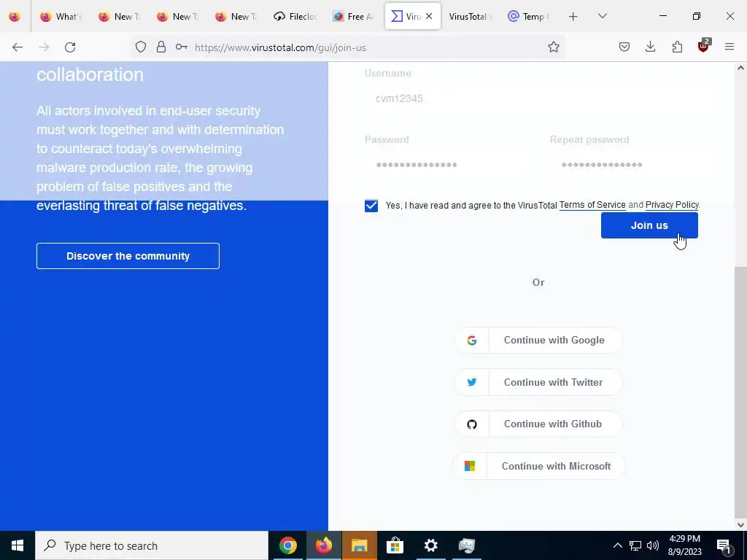Image resolution: width=747 pixels, height=560 pixels.
Task: Continue with Google sign-up
Action: pos(538,341)
